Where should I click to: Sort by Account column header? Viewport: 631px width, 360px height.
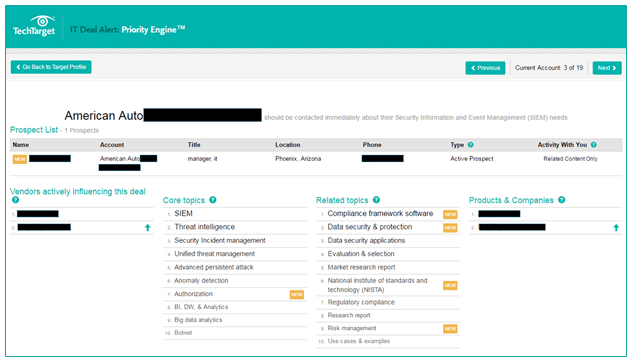(112, 145)
